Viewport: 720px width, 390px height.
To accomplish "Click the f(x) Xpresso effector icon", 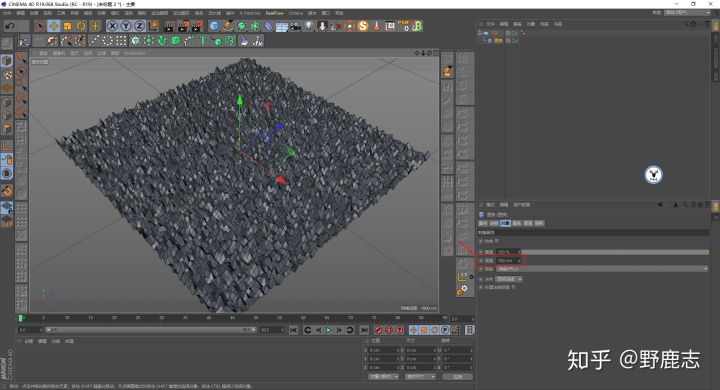I will (258, 41).
